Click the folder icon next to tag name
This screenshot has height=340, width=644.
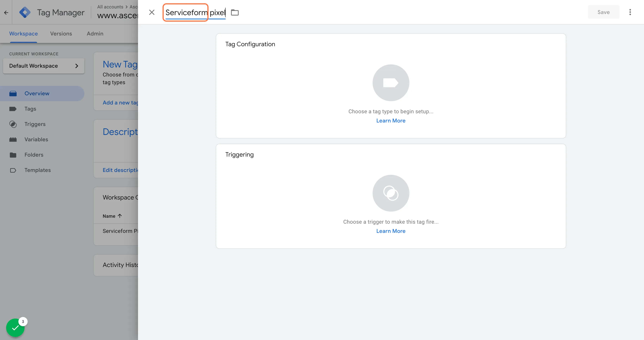tap(235, 12)
